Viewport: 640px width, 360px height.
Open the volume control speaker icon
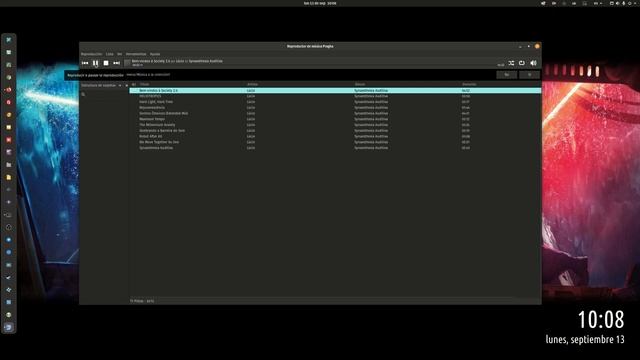pos(533,63)
